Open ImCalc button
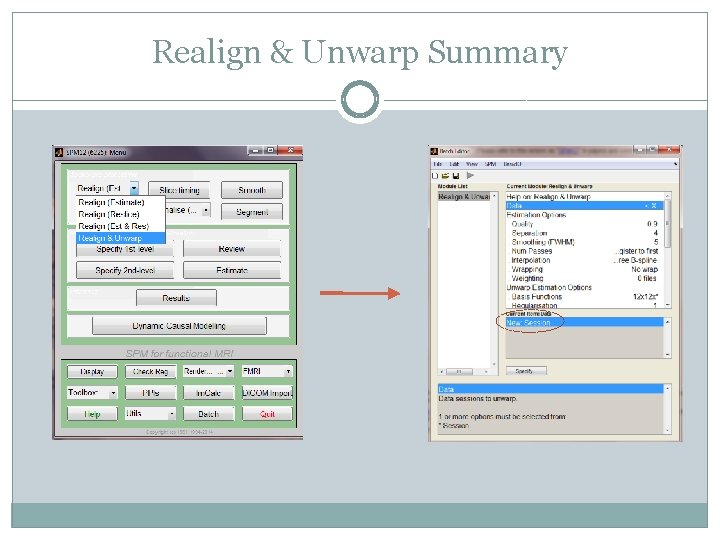The width and height of the screenshot is (720, 540). [x=208, y=393]
